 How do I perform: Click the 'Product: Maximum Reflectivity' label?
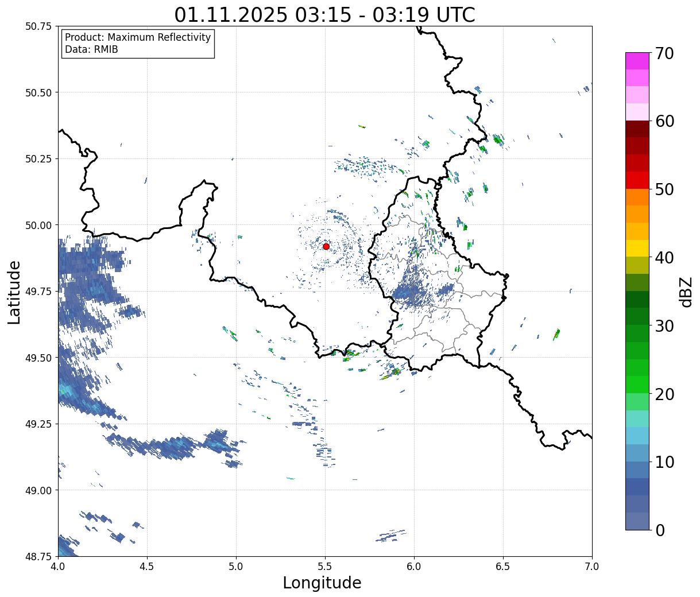[x=138, y=37]
